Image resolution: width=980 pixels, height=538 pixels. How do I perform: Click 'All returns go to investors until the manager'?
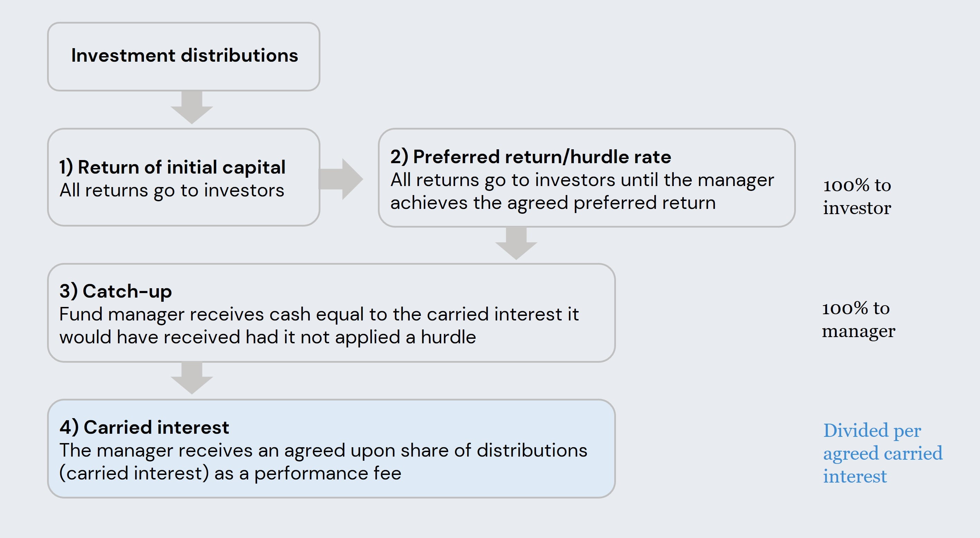tap(582, 180)
